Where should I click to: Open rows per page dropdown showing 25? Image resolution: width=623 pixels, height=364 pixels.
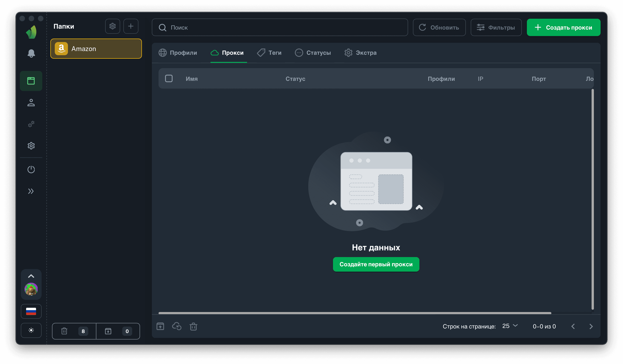[510, 326]
